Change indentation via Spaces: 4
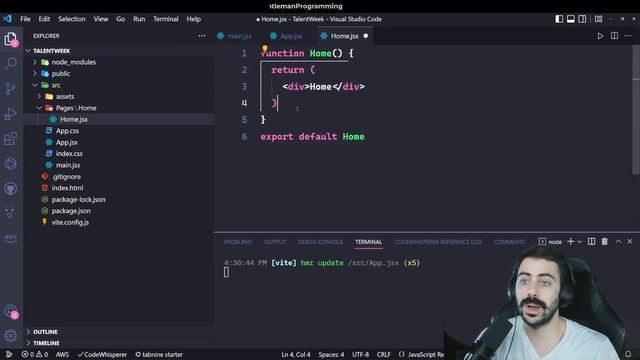Viewport: 640px width, 360px height. (x=331, y=354)
